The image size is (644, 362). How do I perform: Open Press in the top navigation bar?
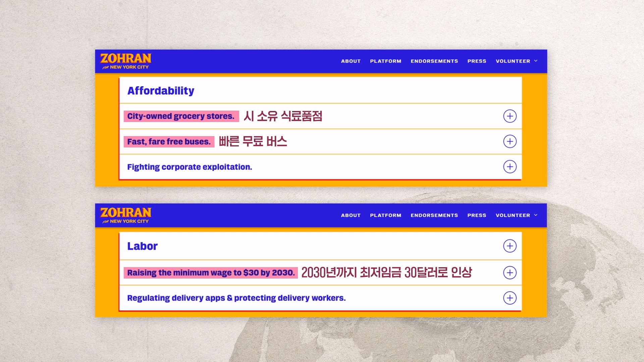(477, 61)
